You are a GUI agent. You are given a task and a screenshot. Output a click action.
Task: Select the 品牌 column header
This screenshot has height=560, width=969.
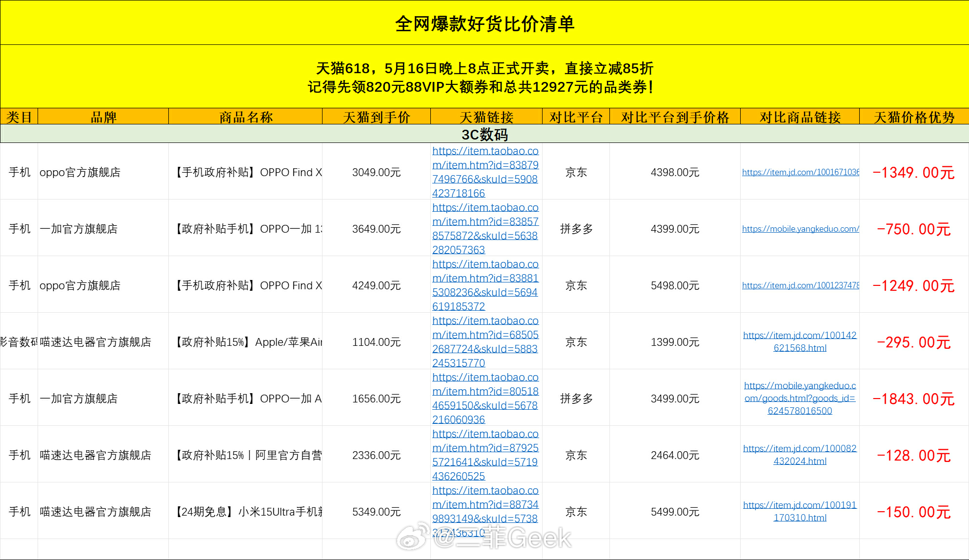(103, 117)
